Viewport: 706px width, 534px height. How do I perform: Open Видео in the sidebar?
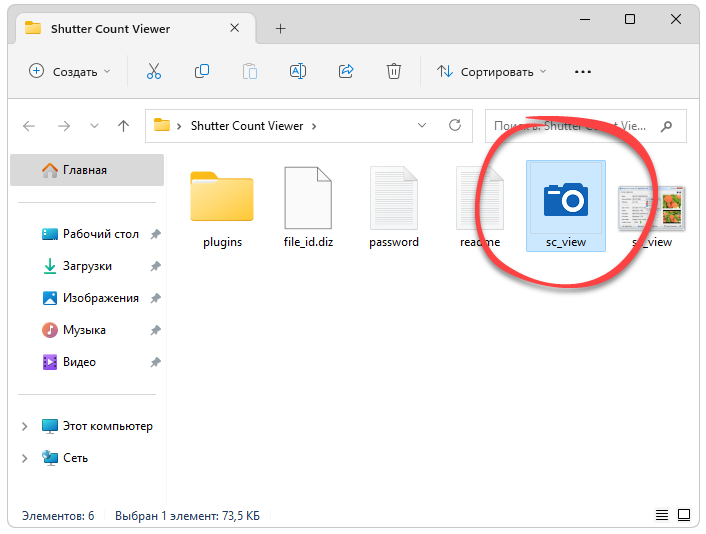pyautogui.click(x=79, y=362)
